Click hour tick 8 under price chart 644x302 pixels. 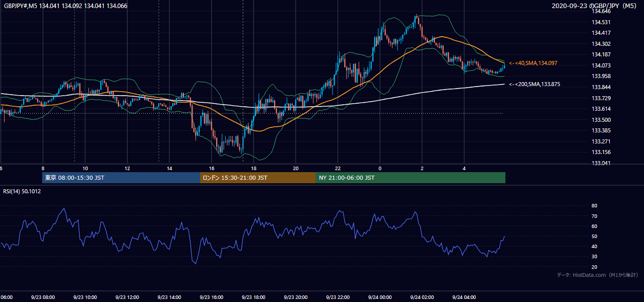(43, 169)
